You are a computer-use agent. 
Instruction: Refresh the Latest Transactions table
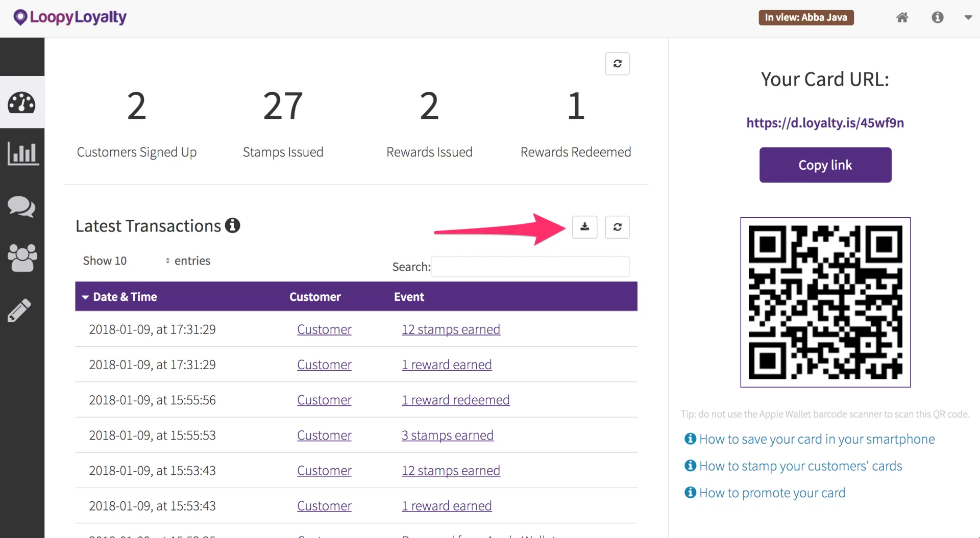point(617,227)
